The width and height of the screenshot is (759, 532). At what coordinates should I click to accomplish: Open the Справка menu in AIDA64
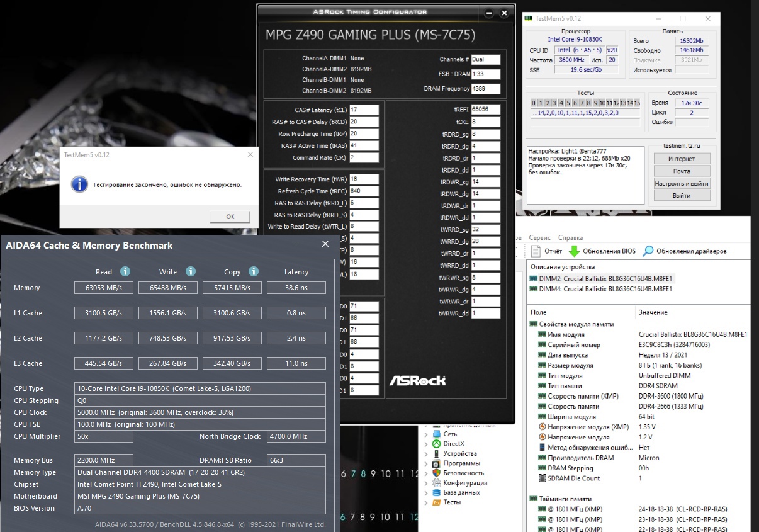pos(570,238)
